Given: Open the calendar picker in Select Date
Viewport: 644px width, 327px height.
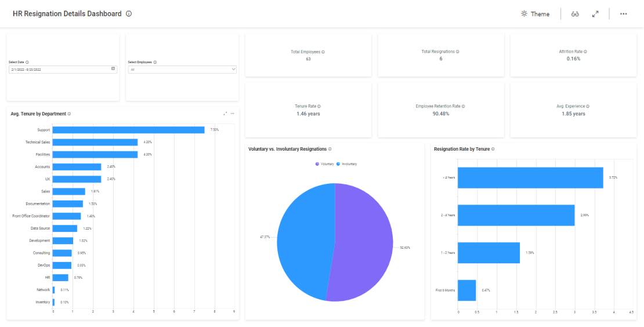Looking at the screenshot, I should pos(113,69).
